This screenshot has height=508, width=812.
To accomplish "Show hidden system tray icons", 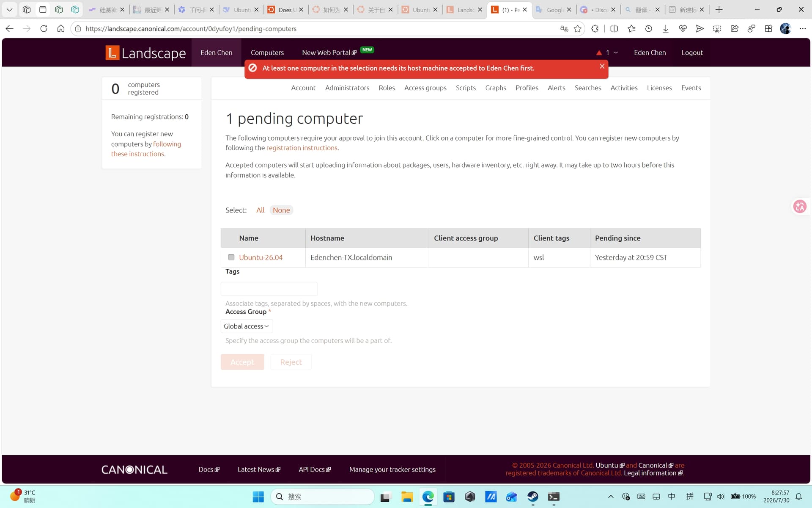I will [611, 497].
